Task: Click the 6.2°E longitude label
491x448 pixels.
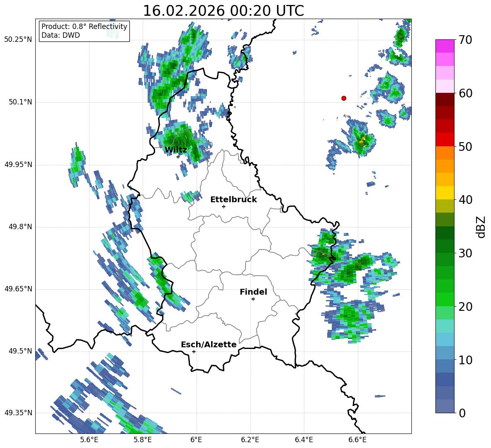Action: (x=250, y=440)
